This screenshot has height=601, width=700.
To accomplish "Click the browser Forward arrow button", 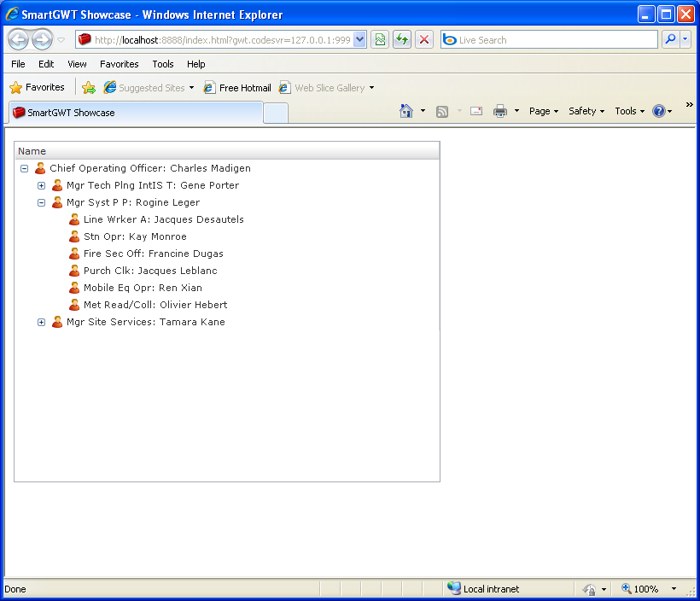I will [x=43, y=40].
